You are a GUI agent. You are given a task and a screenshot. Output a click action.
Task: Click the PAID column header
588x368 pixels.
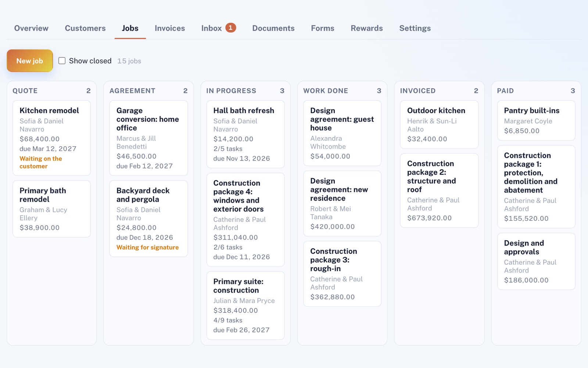pyautogui.click(x=505, y=91)
